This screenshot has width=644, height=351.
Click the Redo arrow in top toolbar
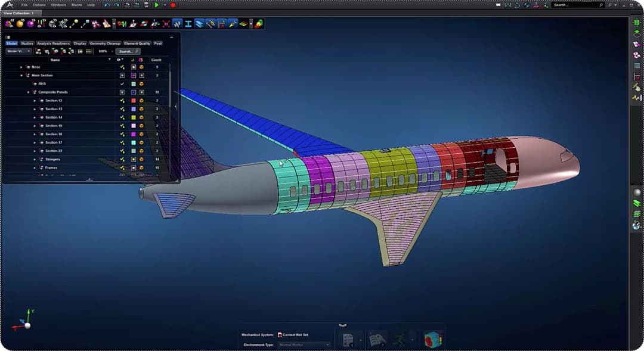(x=116, y=5)
